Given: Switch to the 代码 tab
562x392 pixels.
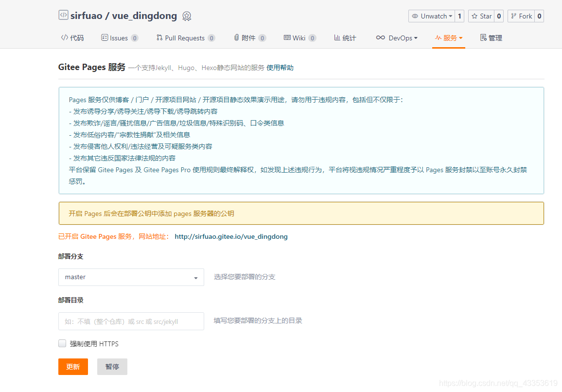Looking at the screenshot, I should coord(72,38).
